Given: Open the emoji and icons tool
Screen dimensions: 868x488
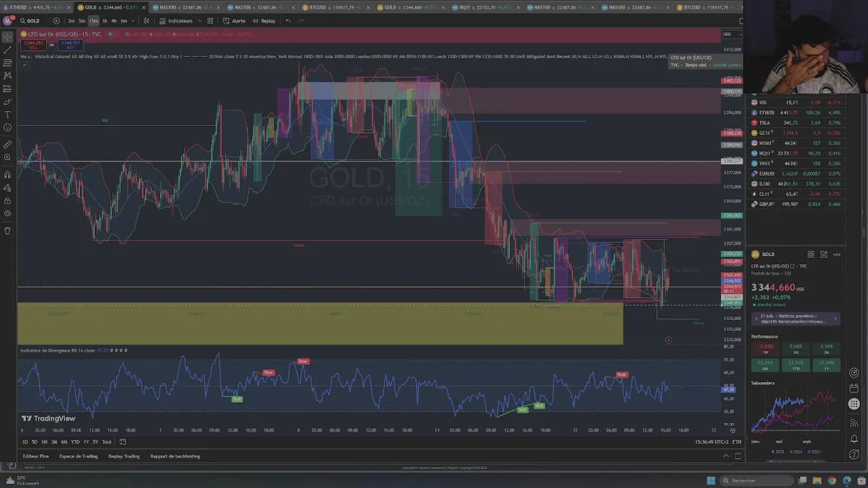Looking at the screenshot, I should tap(7, 127).
